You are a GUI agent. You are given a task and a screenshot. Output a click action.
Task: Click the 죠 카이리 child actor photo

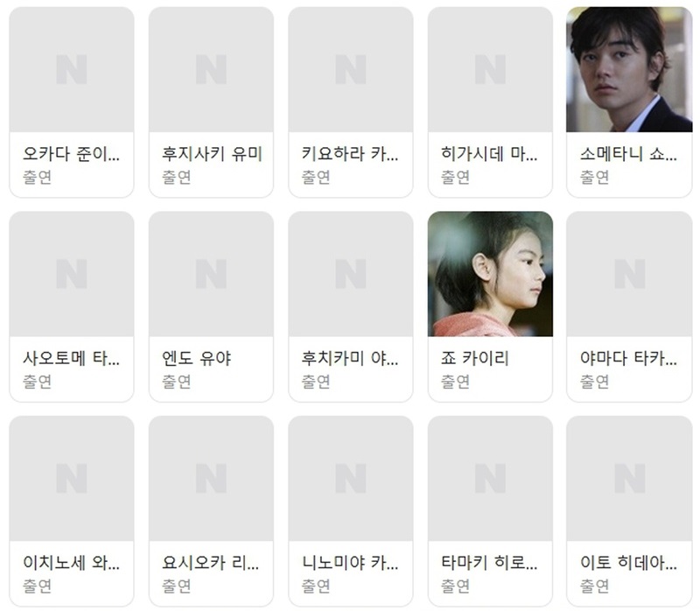click(490, 274)
